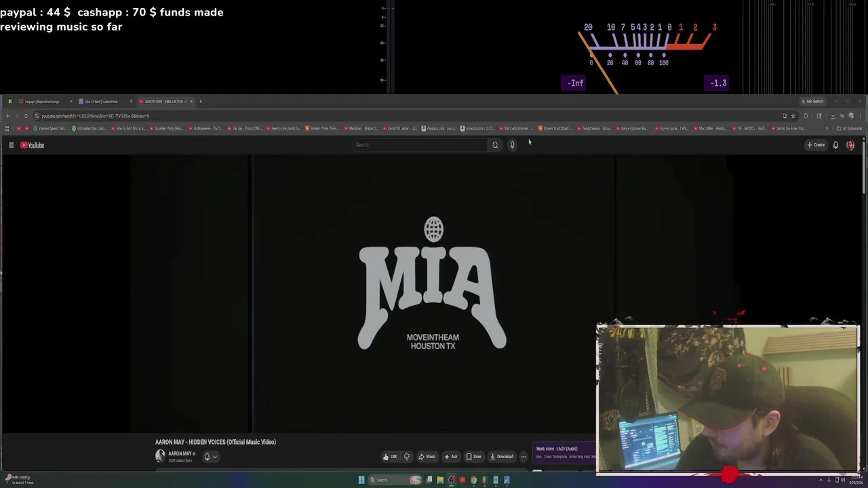This screenshot has height=488, width=868.
Task: Open OBS Studio from the taskbar
Action: point(452,480)
